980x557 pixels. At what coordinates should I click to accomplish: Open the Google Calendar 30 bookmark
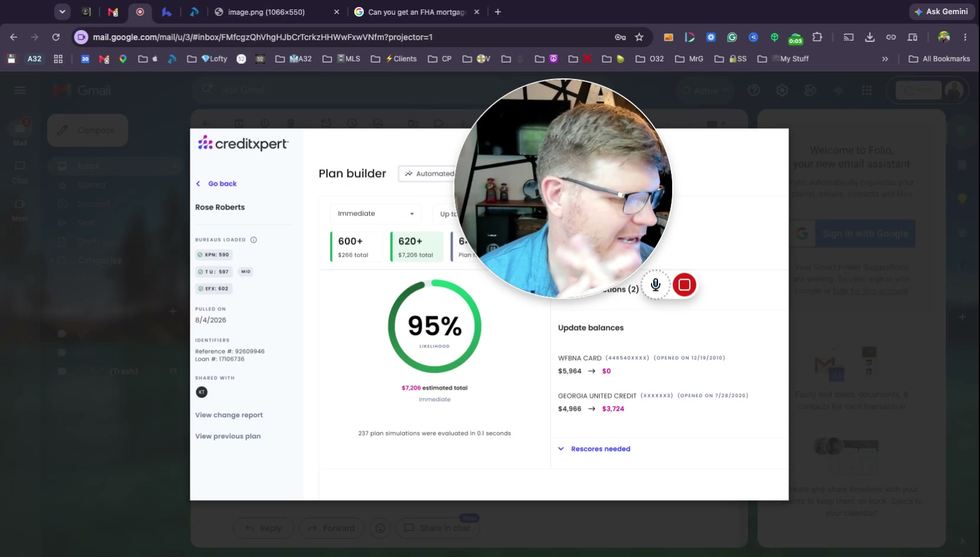pos(85,59)
